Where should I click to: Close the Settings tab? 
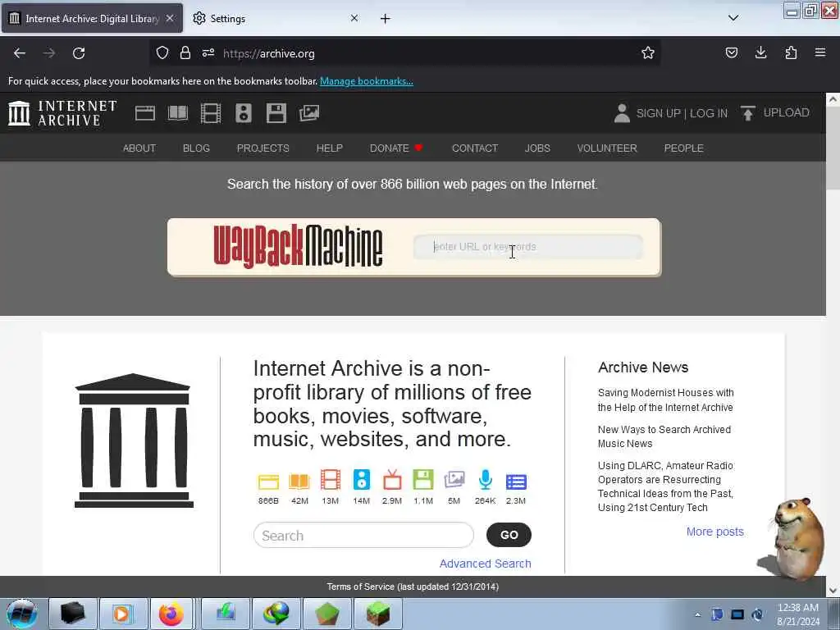(354, 18)
